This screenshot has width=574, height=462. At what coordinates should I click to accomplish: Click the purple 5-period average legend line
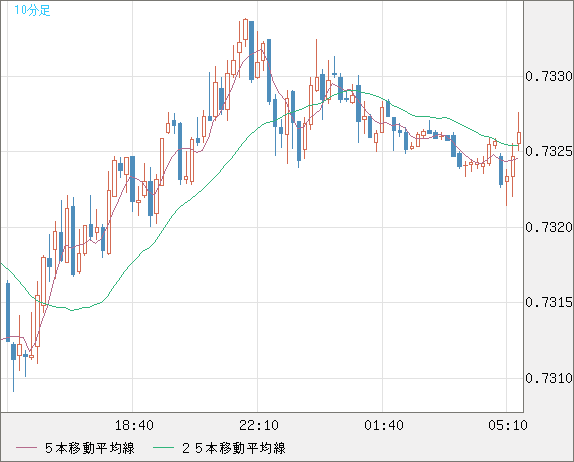click(x=26, y=448)
